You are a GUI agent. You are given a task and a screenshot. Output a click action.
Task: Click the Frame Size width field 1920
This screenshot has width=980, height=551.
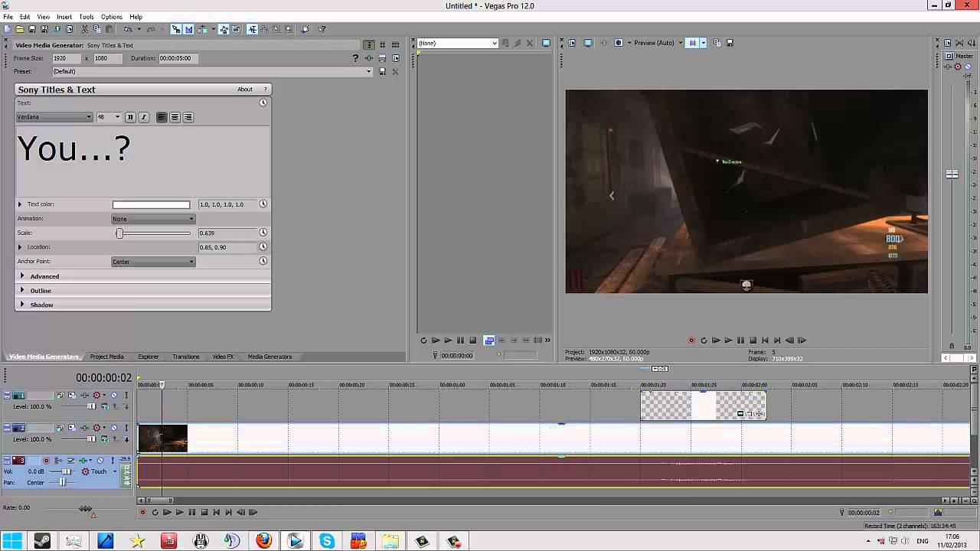(x=67, y=58)
